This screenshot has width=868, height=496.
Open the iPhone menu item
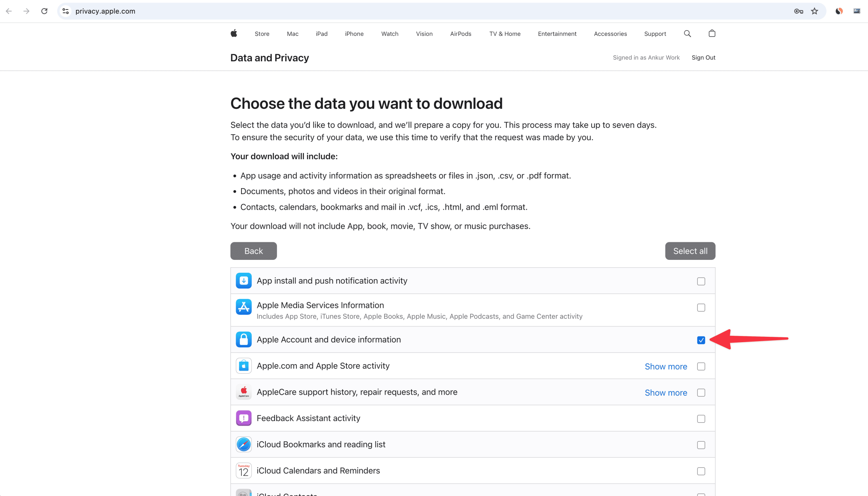[354, 34]
